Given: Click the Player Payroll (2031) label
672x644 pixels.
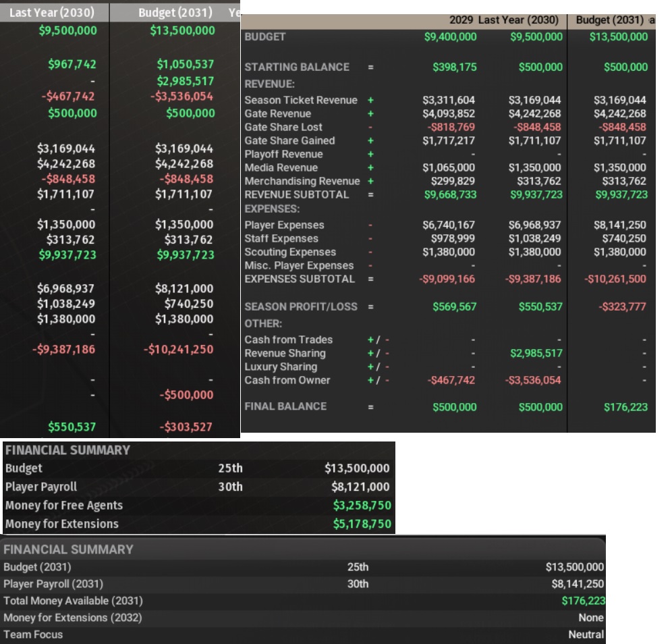Looking at the screenshot, I should [53, 584].
